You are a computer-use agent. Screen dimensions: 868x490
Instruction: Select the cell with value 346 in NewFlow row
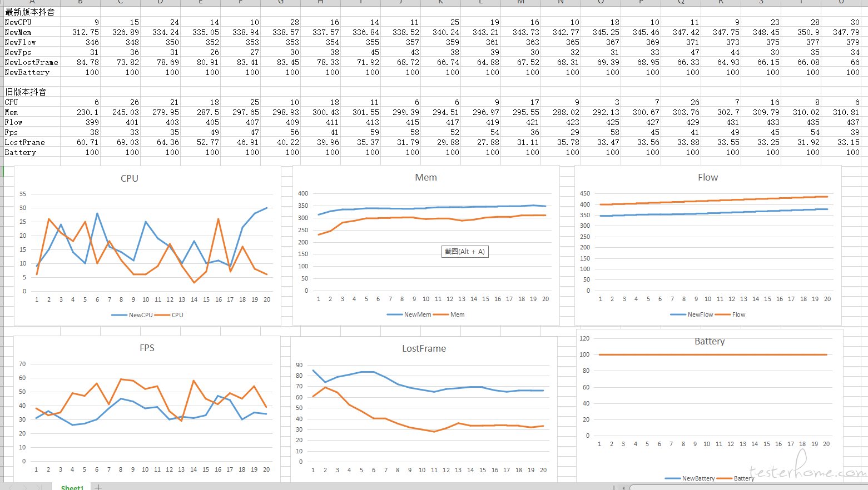point(81,42)
